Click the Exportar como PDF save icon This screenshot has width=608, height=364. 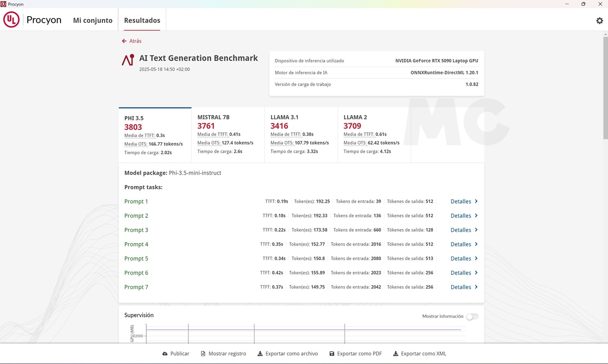332,354
